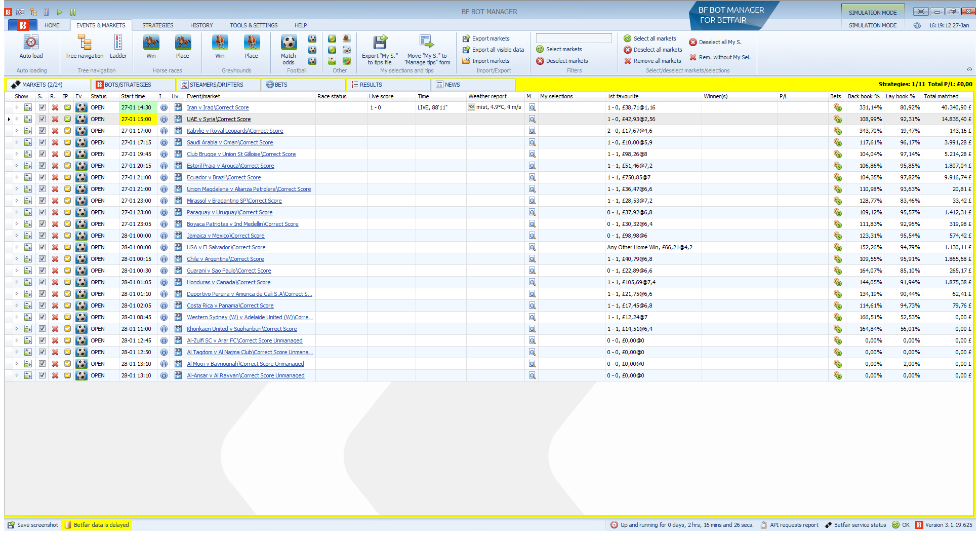The width and height of the screenshot is (980, 535).
Task: Open market info for the Iran v Iraq row
Action: pos(164,107)
